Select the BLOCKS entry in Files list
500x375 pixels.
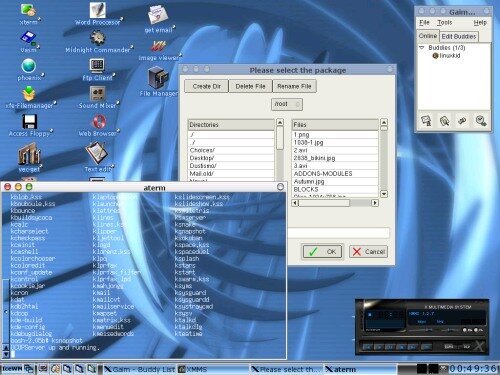point(335,189)
